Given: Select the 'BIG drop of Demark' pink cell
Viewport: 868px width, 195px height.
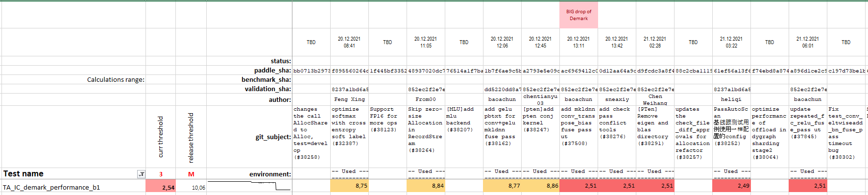Looking at the screenshot, I should (579, 15).
